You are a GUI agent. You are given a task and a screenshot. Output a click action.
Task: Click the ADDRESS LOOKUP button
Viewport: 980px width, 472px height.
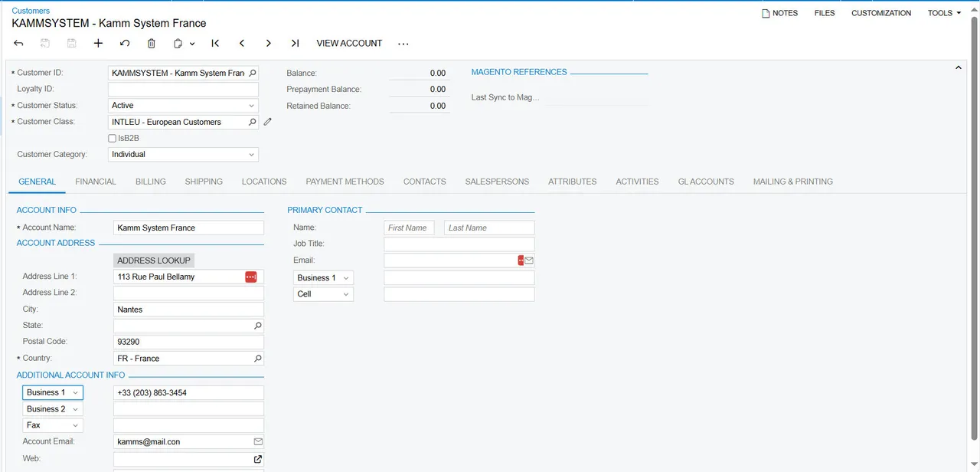pyautogui.click(x=154, y=261)
